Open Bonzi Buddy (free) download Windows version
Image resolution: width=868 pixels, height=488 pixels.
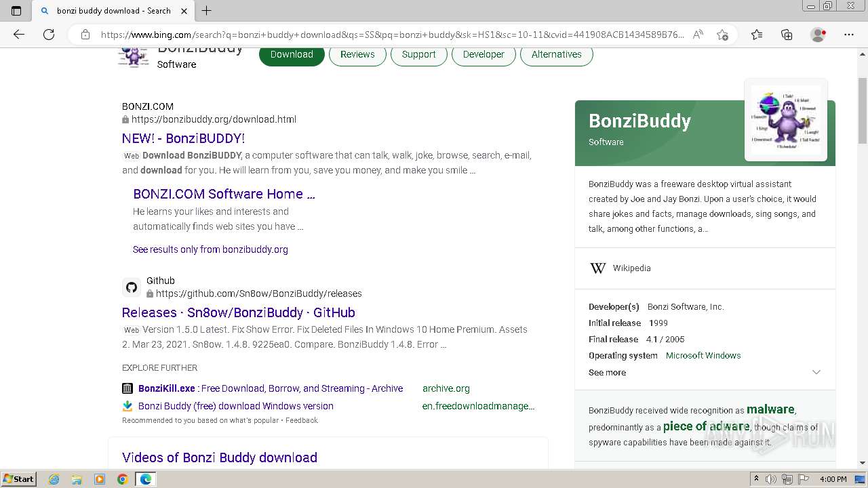[x=236, y=406]
